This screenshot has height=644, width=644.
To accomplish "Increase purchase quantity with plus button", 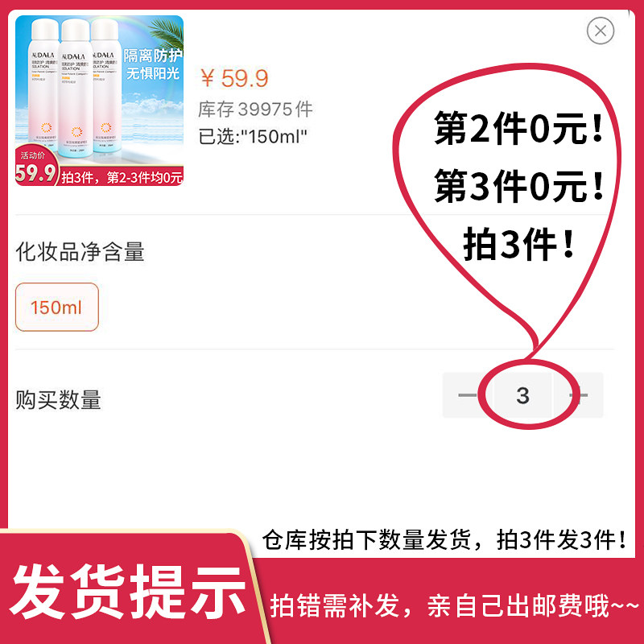I will [x=579, y=395].
